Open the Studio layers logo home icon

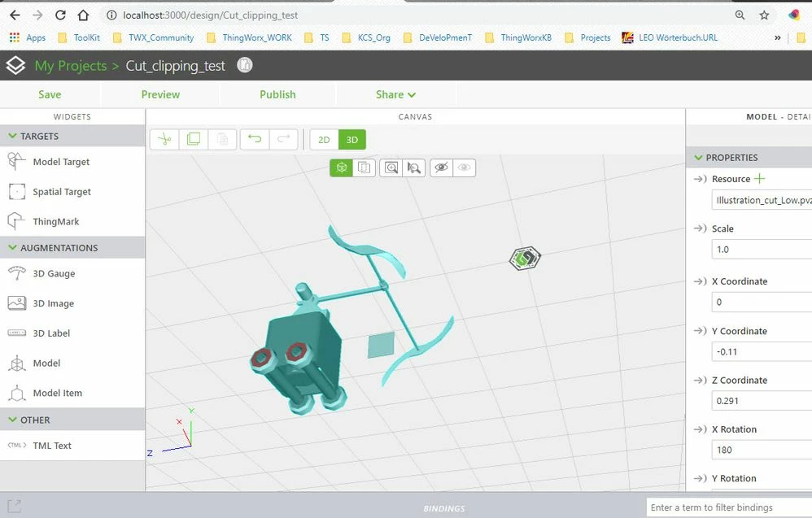pos(15,65)
